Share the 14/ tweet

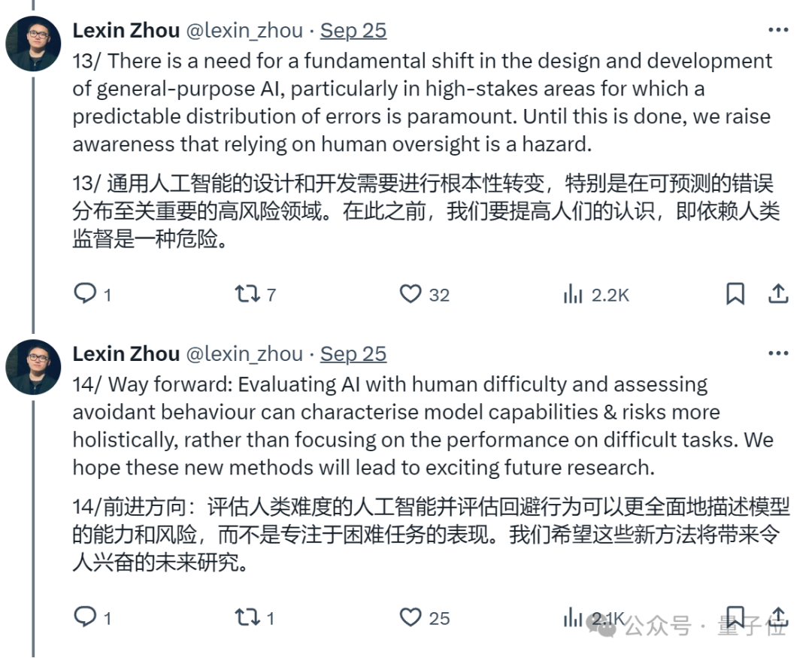pos(778,617)
